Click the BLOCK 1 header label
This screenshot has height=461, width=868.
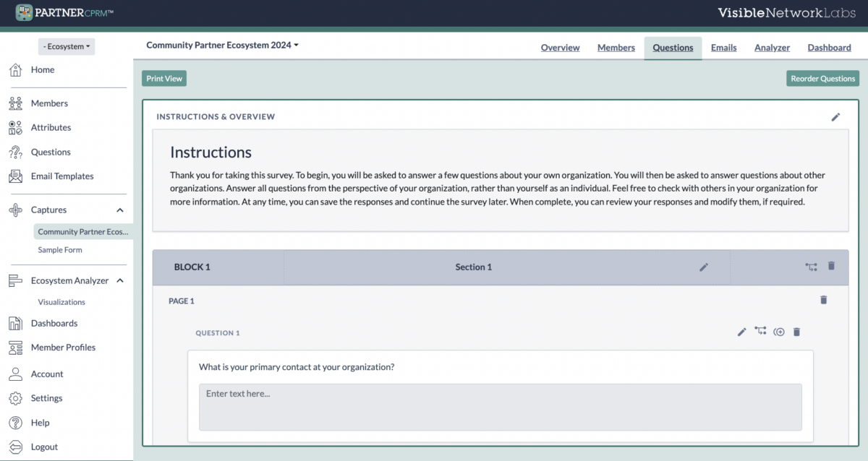click(192, 267)
